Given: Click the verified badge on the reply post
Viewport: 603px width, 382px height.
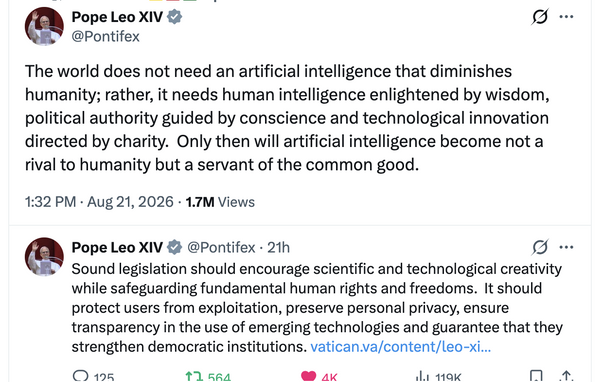Looking at the screenshot, I should [175, 247].
